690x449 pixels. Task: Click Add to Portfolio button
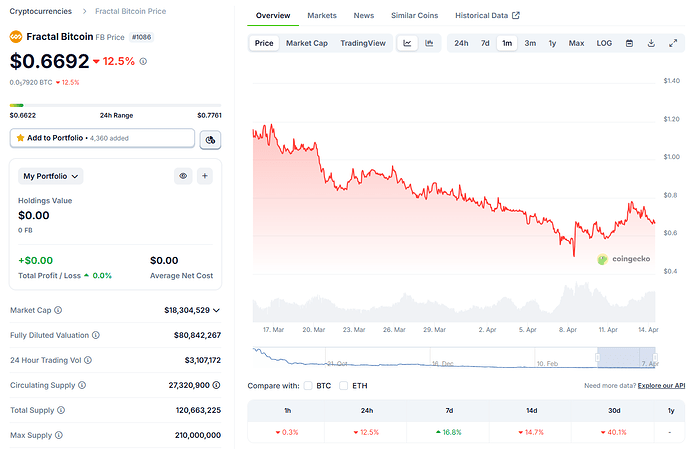[x=102, y=138]
